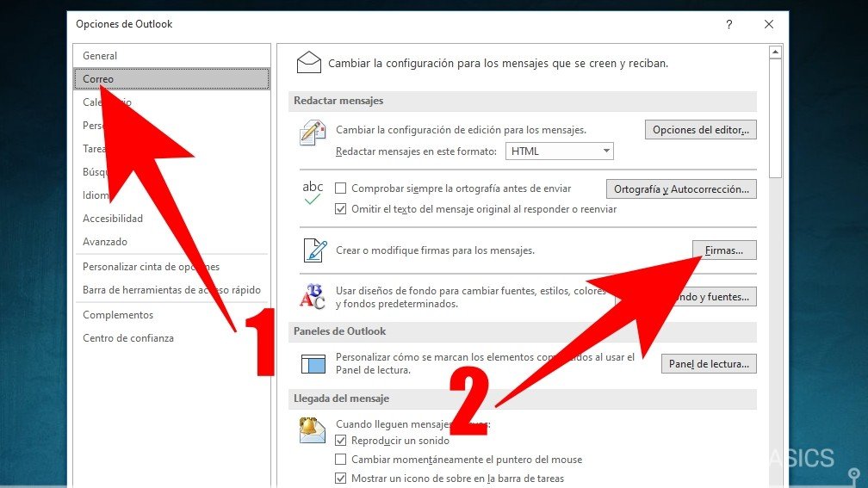Click the Firmas button
868x488 pixels.
point(724,250)
